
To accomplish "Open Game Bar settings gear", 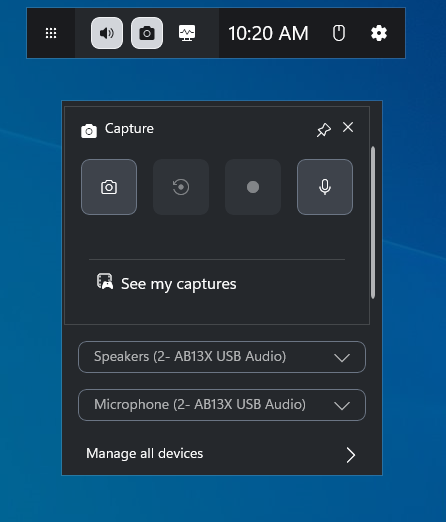I will tap(379, 33).
